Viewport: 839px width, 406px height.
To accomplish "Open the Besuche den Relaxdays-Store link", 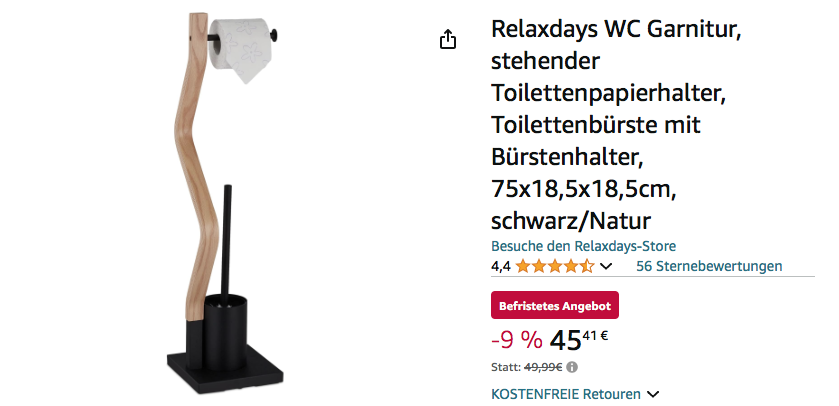I will coord(583,246).
